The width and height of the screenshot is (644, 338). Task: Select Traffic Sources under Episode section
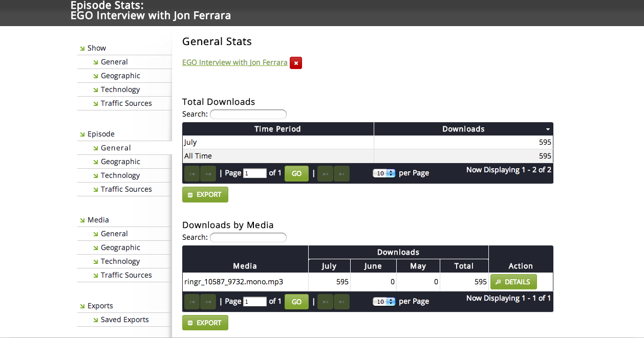click(x=126, y=189)
